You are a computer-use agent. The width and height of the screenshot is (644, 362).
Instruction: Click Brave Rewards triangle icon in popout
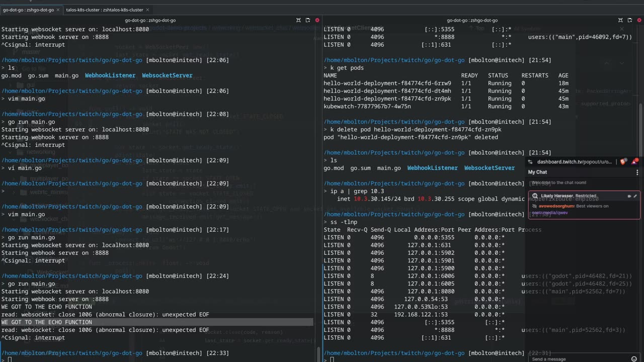coord(635,161)
